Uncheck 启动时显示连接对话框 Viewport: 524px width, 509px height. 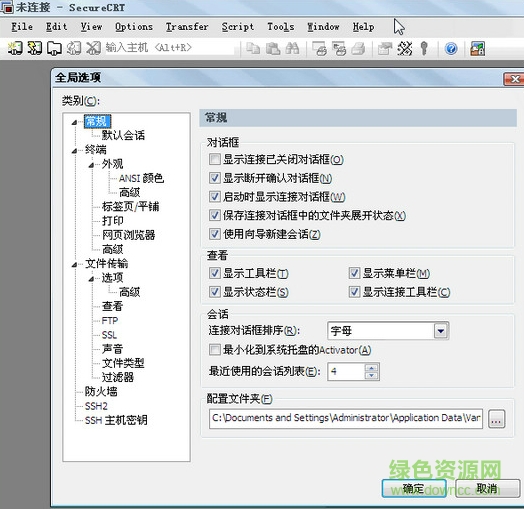click(x=215, y=197)
